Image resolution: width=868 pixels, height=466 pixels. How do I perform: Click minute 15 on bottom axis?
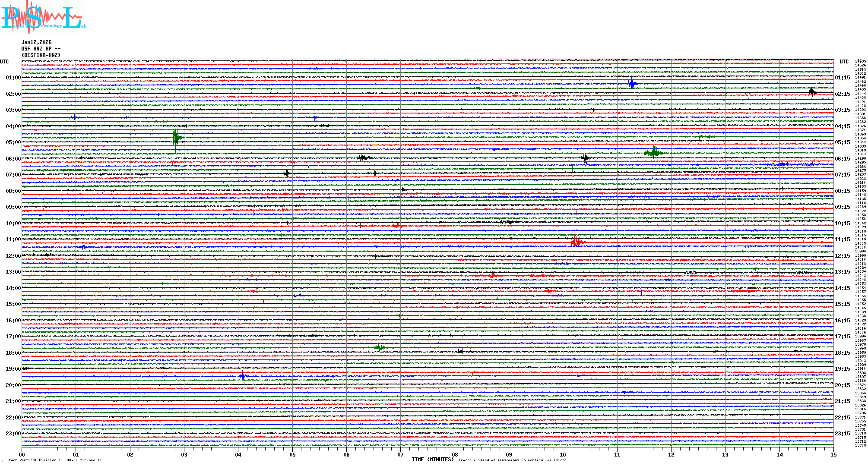[833, 455]
